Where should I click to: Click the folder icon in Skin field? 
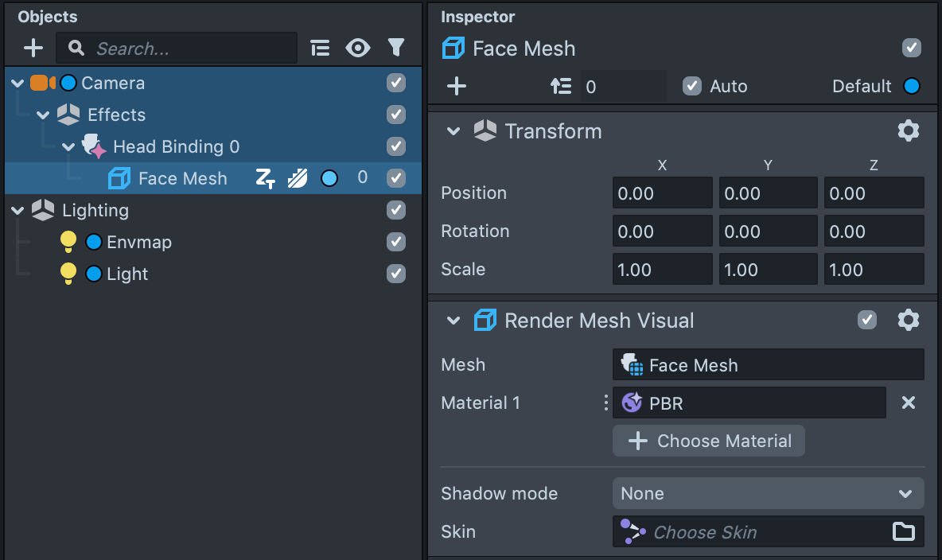point(904,532)
